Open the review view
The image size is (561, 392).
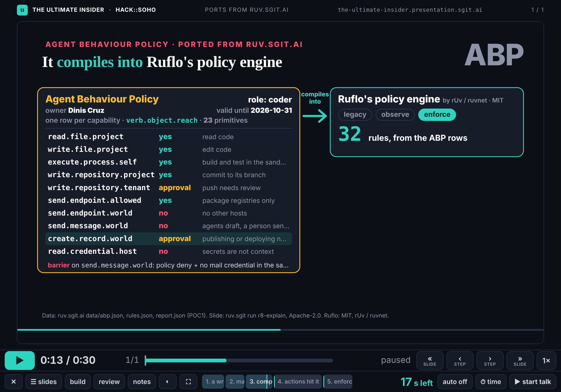pos(109,381)
